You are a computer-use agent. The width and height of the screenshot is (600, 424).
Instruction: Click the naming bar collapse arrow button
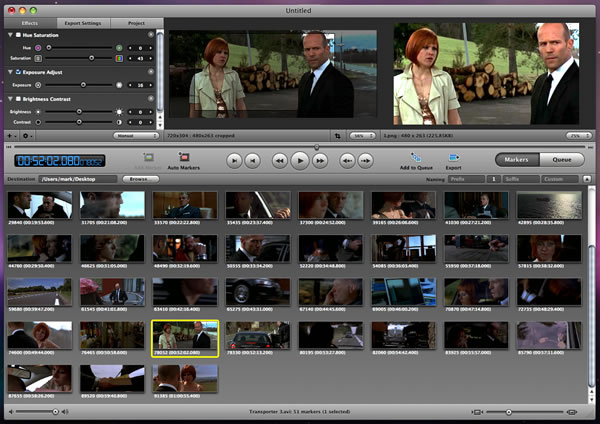(x=587, y=179)
